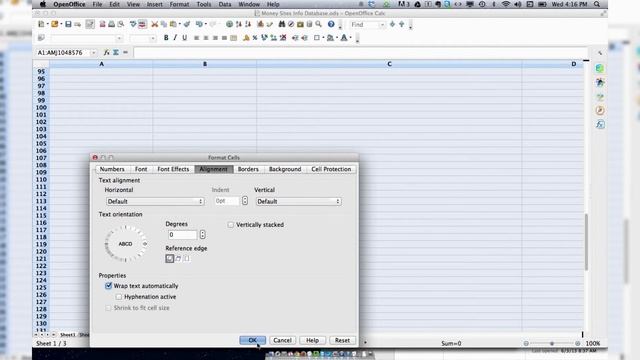The width and height of the screenshot is (640, 360).
Task: Click the Underline formatting icon
Action: click(184, 38)
